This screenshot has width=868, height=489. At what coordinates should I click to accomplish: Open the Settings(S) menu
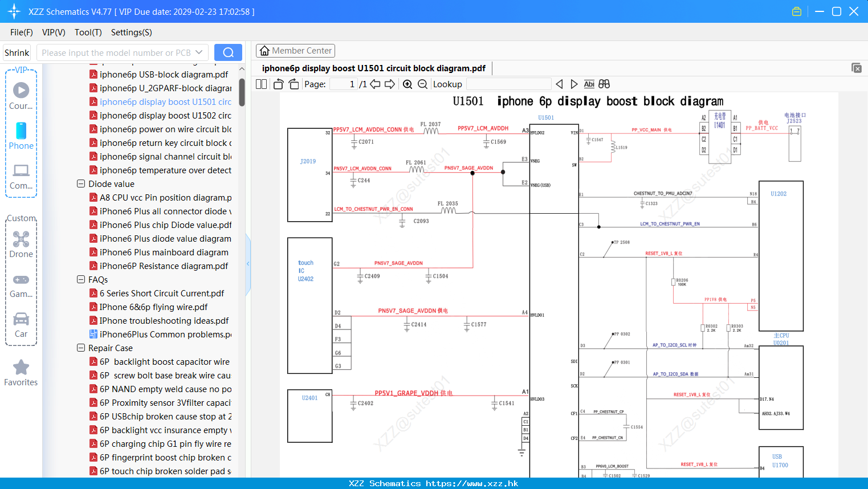[x=132, y=32]
